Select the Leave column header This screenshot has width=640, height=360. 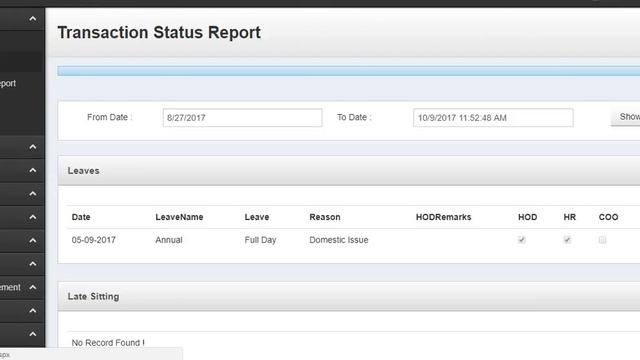click(x=257, y=217)
